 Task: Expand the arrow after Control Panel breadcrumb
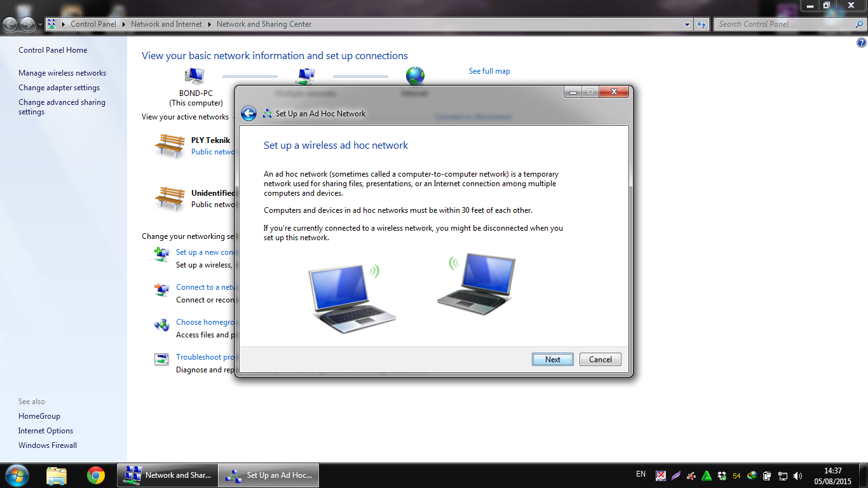pos(123,24)
